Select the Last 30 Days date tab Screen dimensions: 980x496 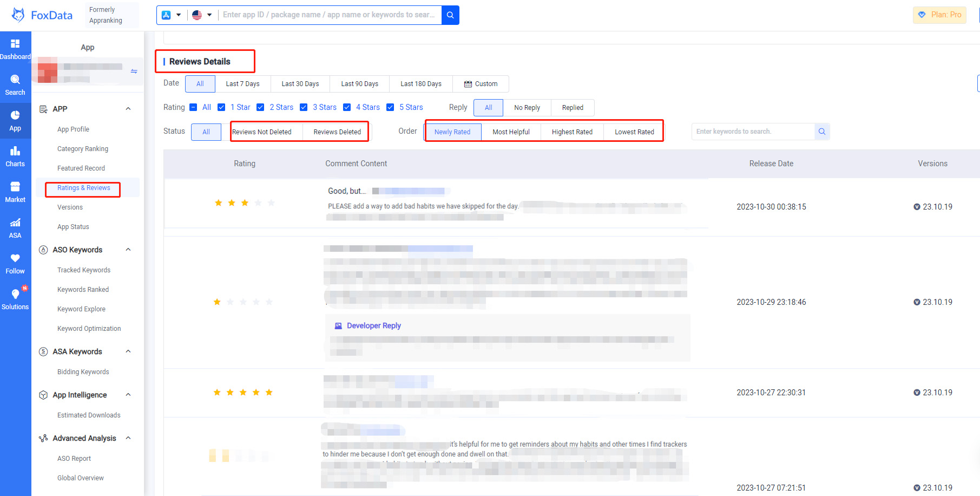click(x=300, y=84)
